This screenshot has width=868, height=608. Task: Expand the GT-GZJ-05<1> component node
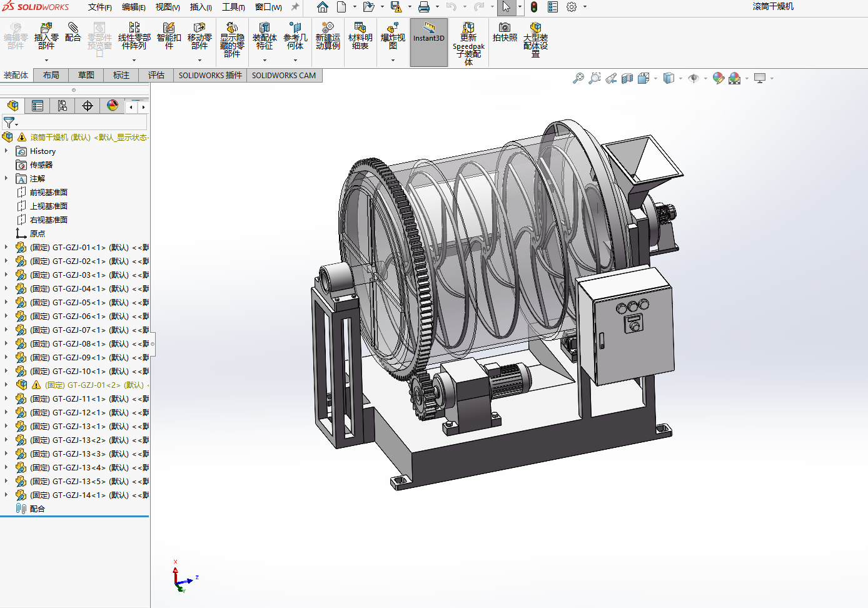(x=6, y=302)
